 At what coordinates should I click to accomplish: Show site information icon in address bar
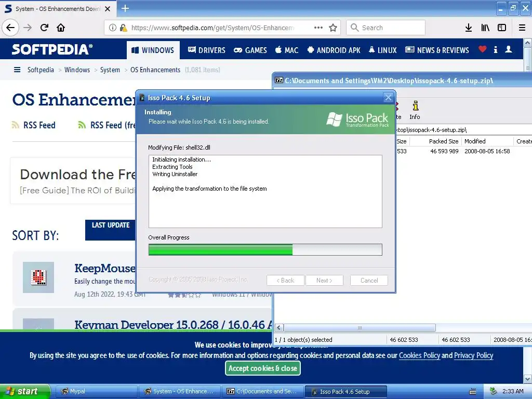113,28
